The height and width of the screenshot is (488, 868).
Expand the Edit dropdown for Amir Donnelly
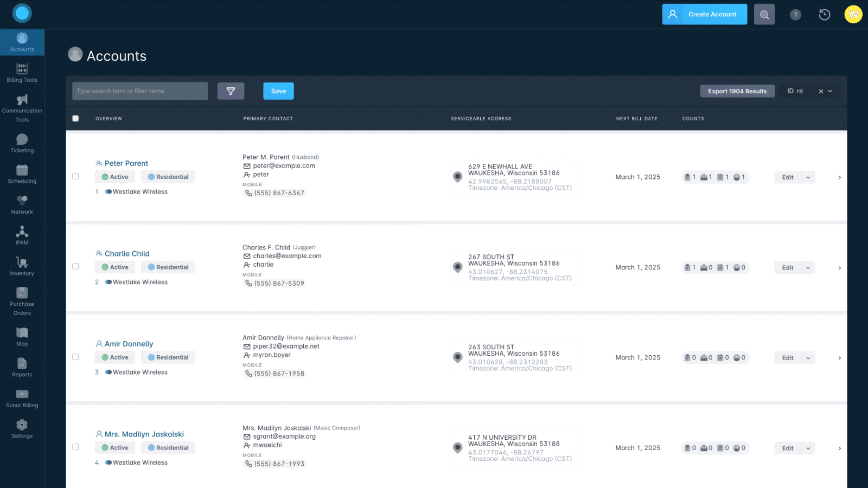pyautogui.click(x=808, y=357)
